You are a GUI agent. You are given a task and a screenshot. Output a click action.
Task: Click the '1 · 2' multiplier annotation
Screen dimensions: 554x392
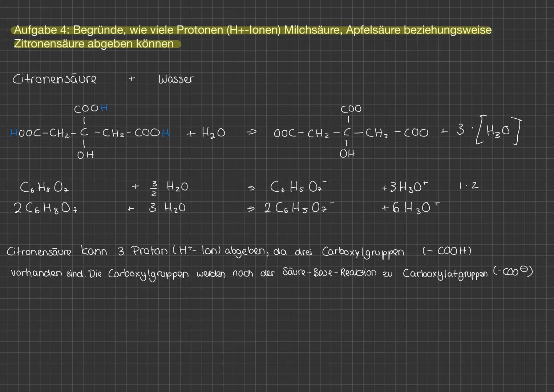pos(469,186)
